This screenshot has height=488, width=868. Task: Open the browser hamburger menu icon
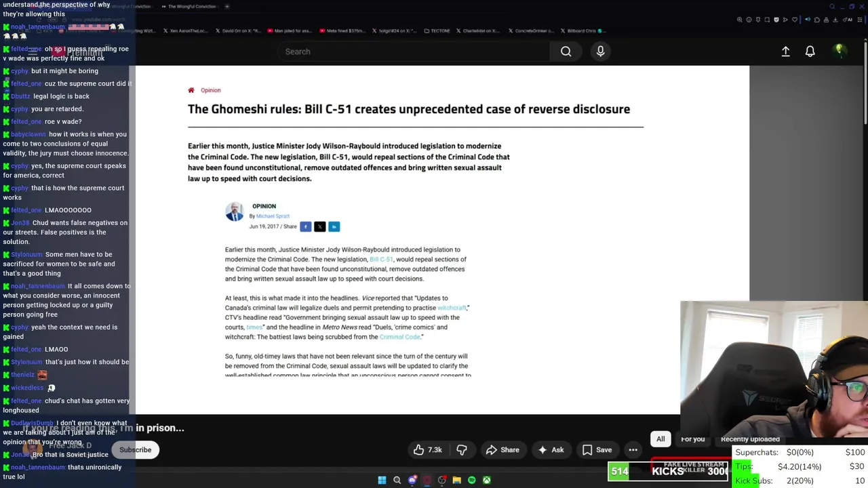[x=860, y=20]
